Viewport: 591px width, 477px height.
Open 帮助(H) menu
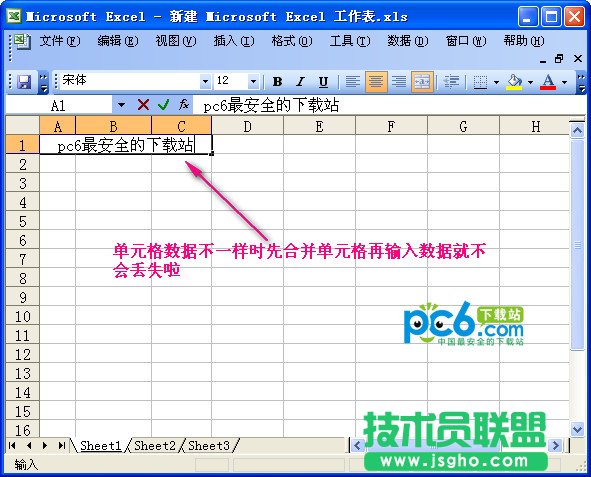(x=524, y=41)
